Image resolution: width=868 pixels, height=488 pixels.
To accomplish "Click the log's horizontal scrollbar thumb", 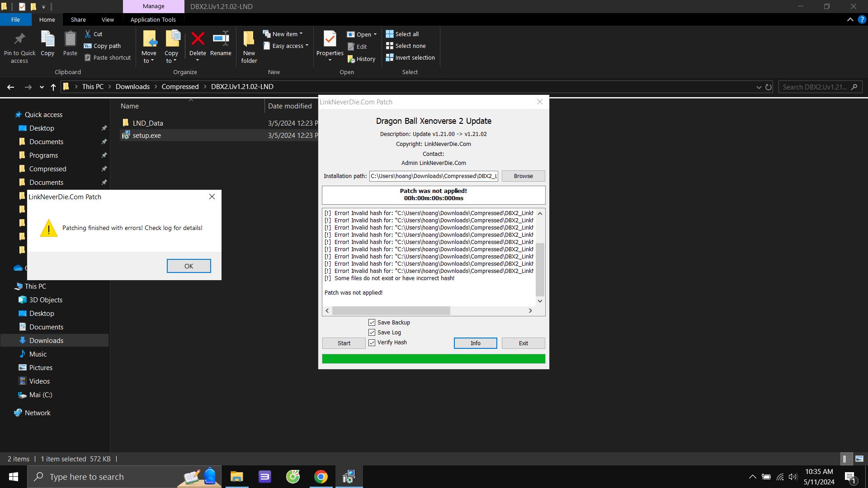I will pyautogui.click(x=391, y=311).
